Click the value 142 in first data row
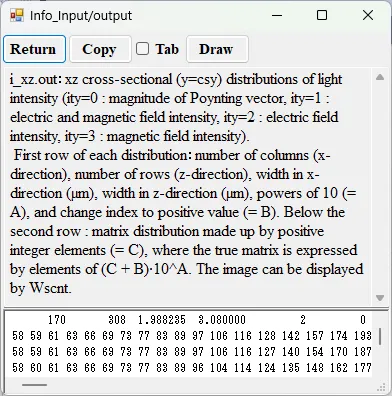Image resolution: width=392 pixels, height=396 pixels. (x=291, y=336)
